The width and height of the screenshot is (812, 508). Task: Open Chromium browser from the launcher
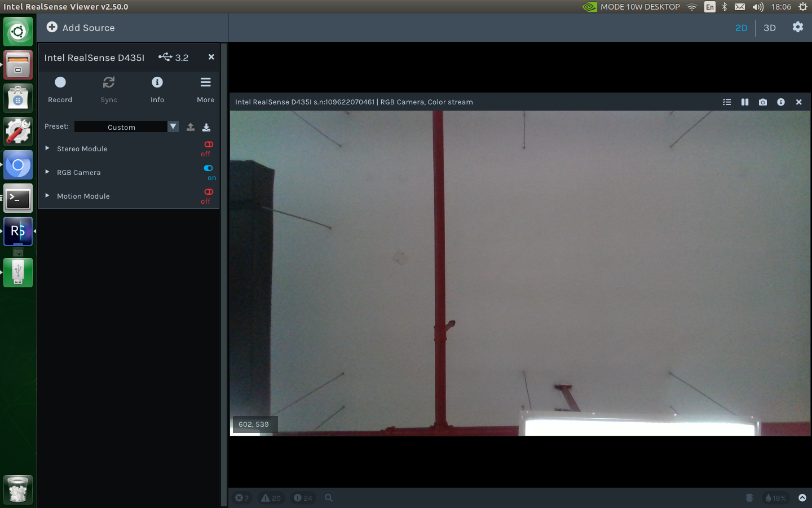(18, 165)
